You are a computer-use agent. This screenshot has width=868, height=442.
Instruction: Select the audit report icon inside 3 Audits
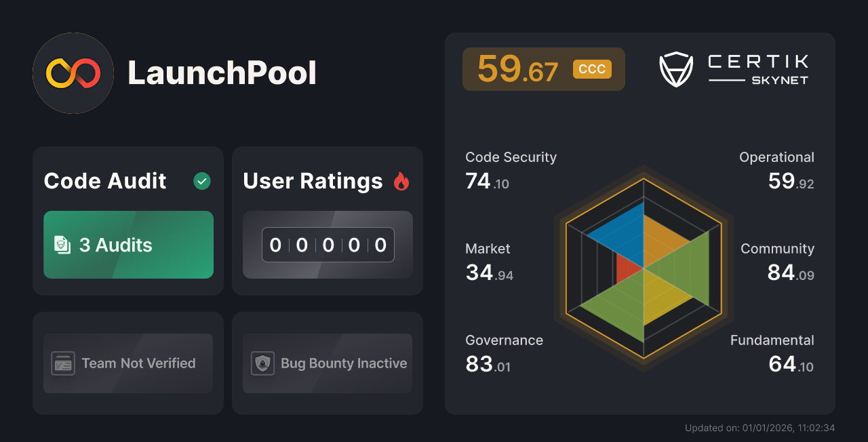62,245
